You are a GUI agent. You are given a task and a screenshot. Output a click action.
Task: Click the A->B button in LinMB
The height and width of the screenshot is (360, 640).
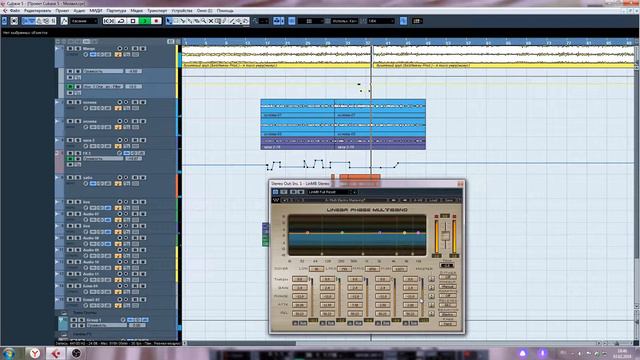click(x=418, y=200)
